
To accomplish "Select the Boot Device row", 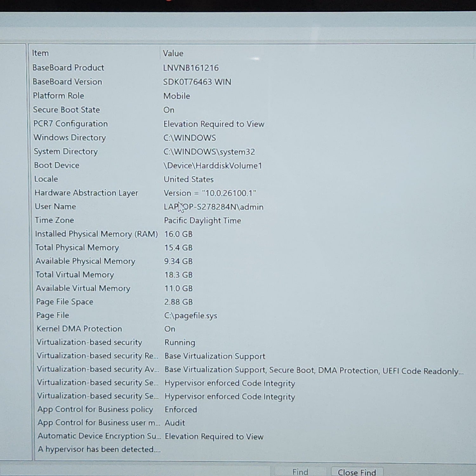I will coord(57,165).
